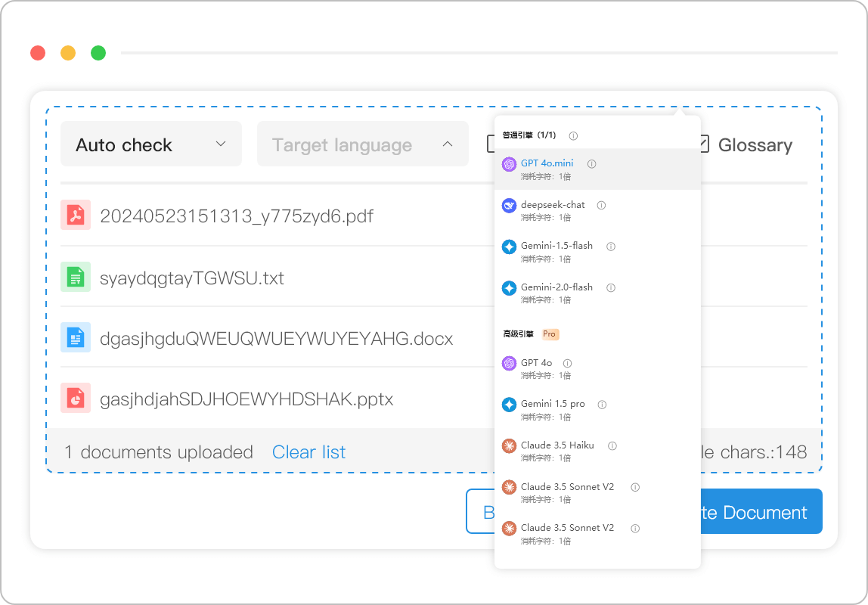The height and width of the screenshot is (605, 868).
Task: Click the green window maximize dot
Action: point(98,53)
